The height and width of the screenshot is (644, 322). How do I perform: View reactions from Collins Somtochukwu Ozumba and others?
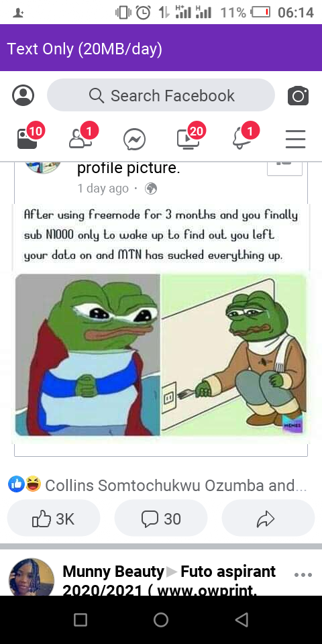coord(157,485)
